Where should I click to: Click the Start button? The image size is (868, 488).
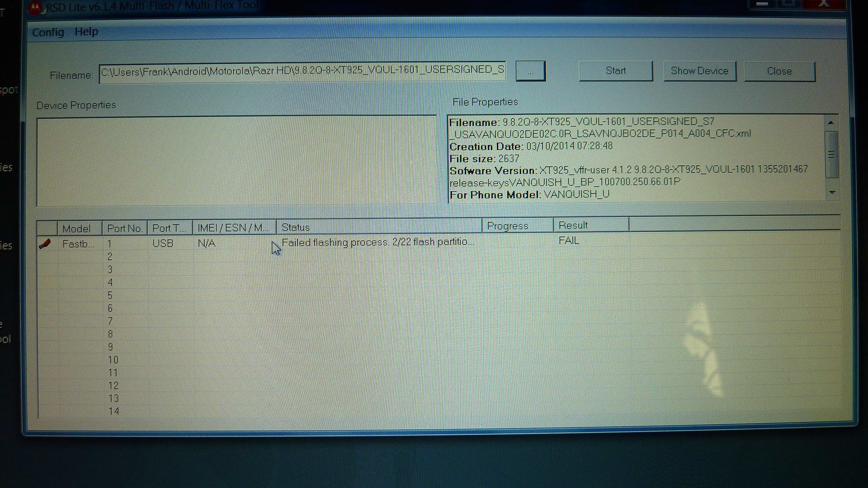pos(616,71)
